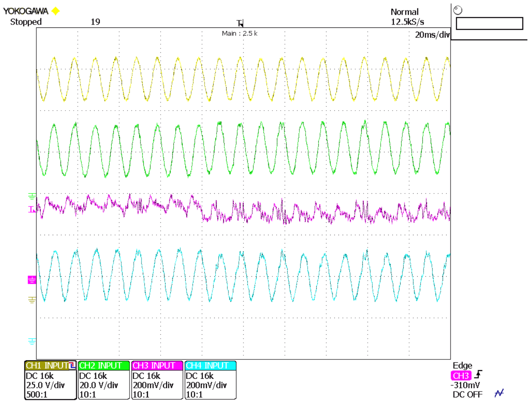Click the yellow YOKOGAWA diamond logo
The width and height of the screenshot is (532, 402).
pos(56,11)
